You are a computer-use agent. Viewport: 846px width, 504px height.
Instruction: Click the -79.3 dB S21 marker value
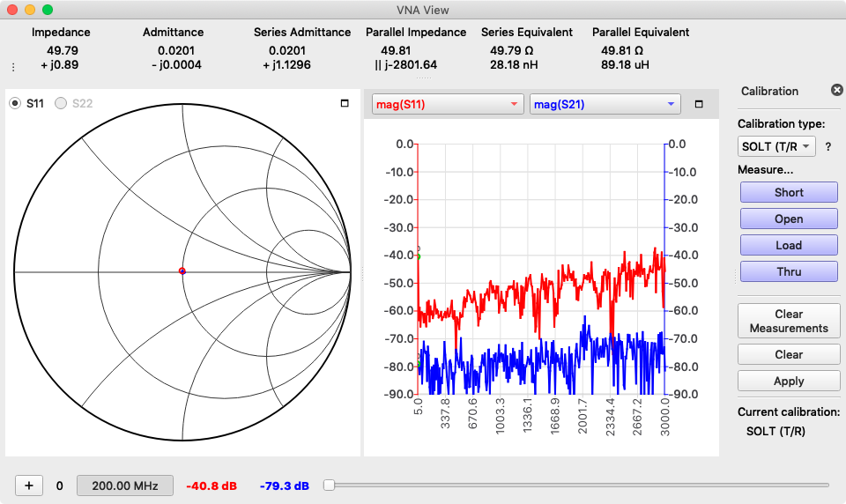285,485
